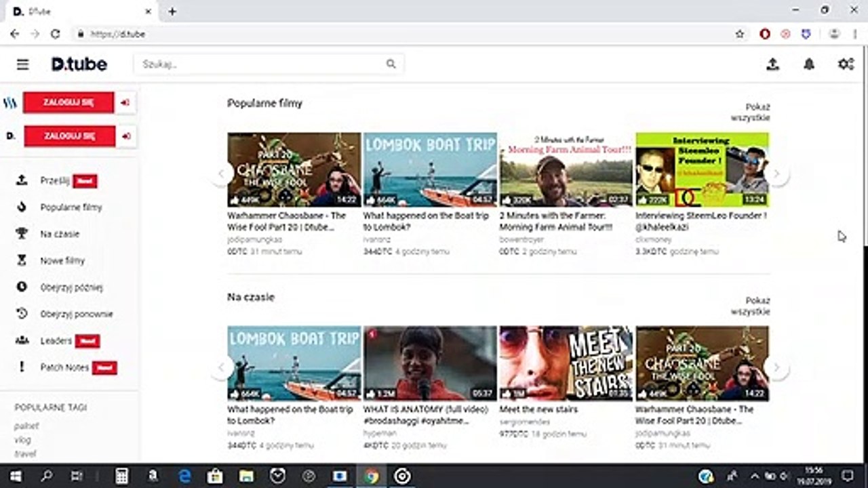The image size is (868, 488).
Task: Show all Popularne filmy videos
Action: (751, 113)
